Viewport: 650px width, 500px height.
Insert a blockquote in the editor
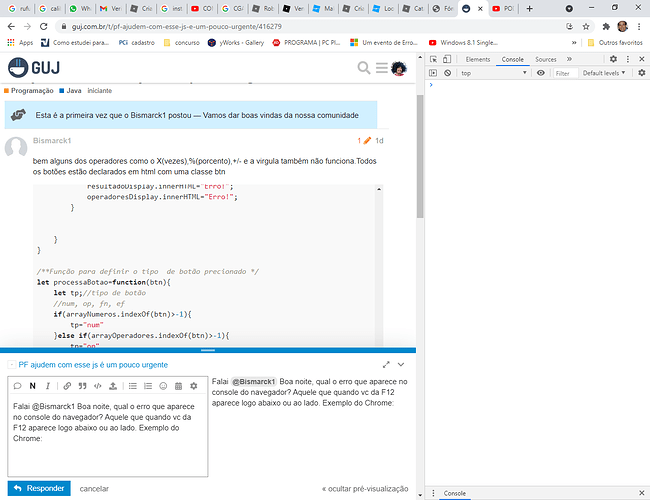coord(82,386)
